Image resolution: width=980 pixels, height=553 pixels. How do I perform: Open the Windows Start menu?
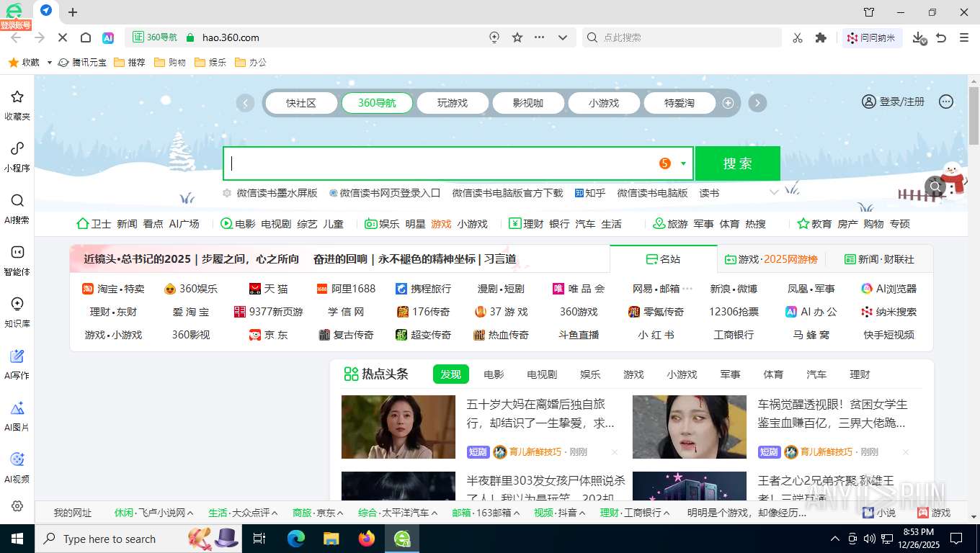click(x=17, y=539)
